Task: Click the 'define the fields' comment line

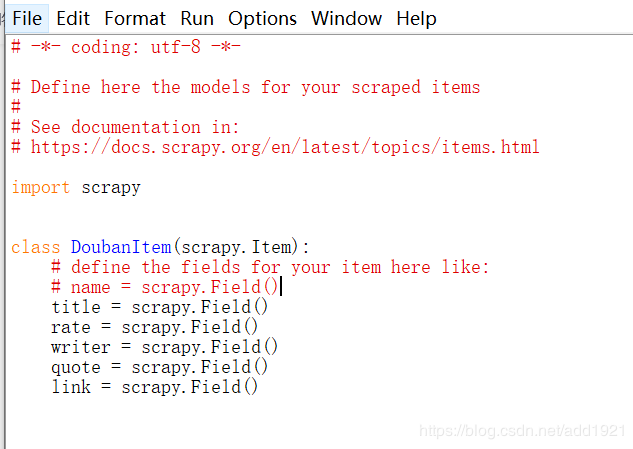Action: 270,267
